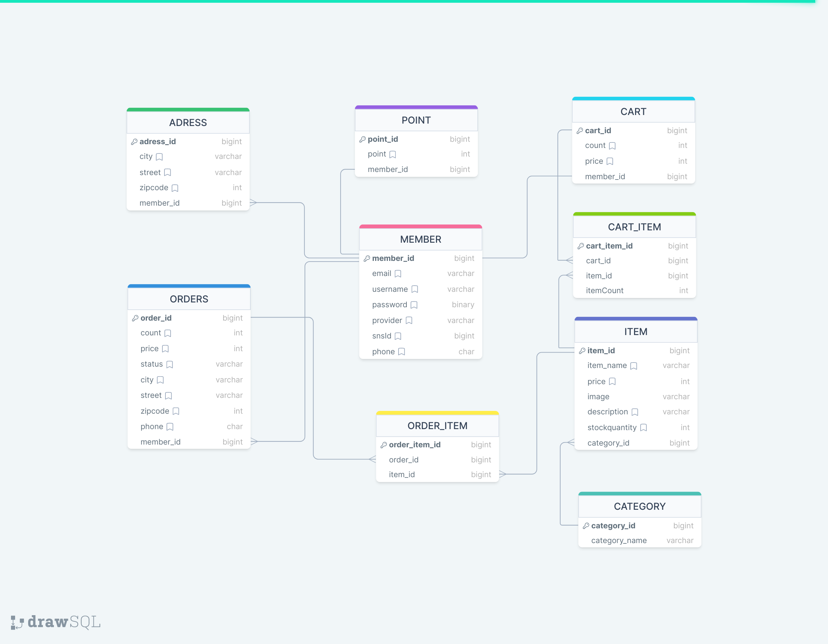The width and height of the screenshot is (828, 644).
Task: Click the bookmark icon next to zipcode in ADRESS
Action: [175, 188]
